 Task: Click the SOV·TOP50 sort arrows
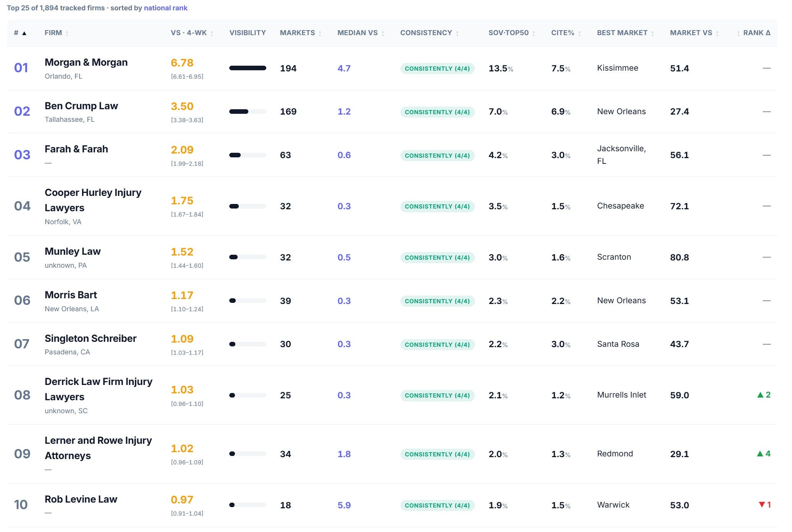click(534, 34)
